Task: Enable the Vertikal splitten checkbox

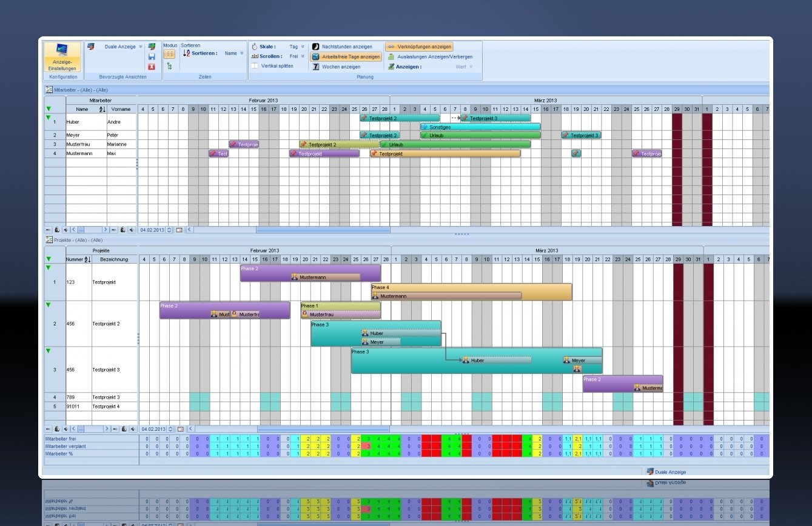Action: pos(255,65)
